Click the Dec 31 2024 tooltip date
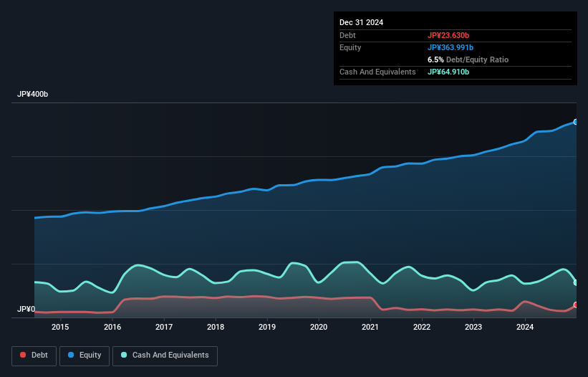The height and width of the screenshot is (377, 588). (x=361, y=22)
